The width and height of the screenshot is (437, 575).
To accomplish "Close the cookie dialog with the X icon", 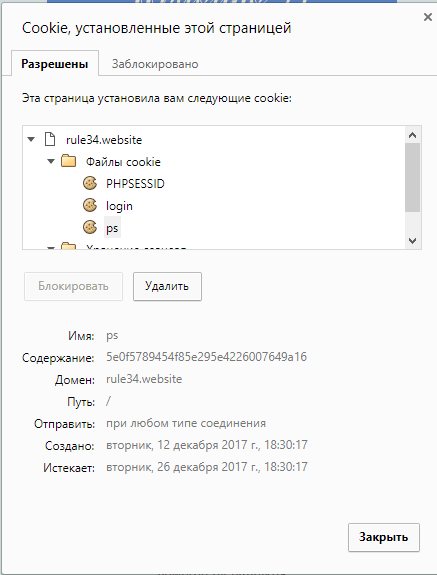I will pos(427,17).
